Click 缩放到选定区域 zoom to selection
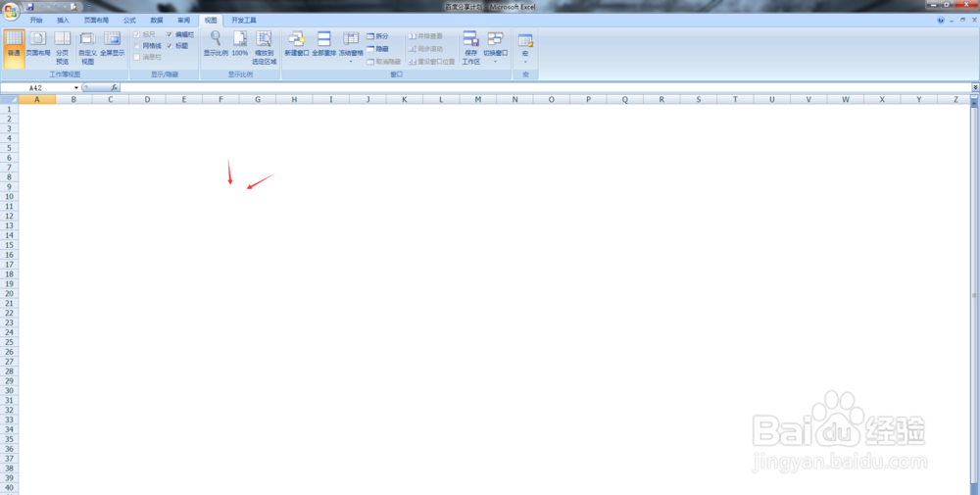The height and width of the screenshot is (495, 980). [x=265, y=48]
